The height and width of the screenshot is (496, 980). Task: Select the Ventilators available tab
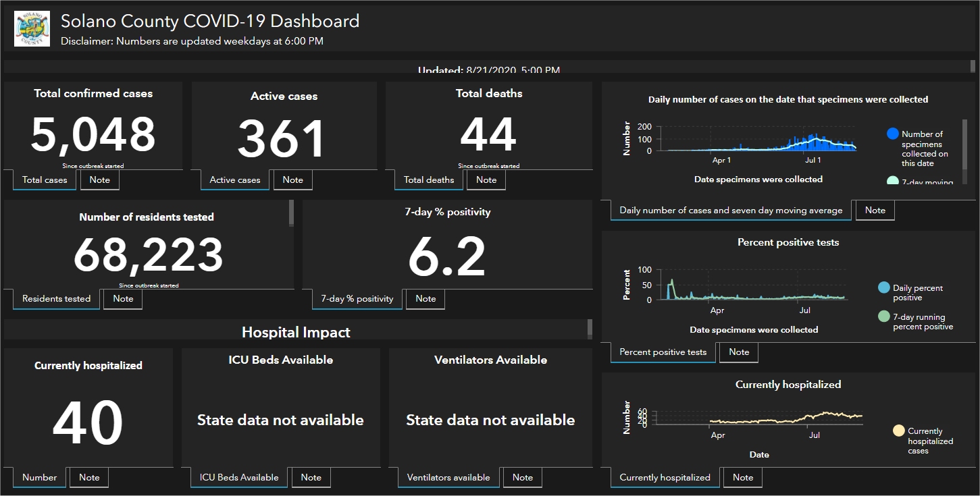point(448,477)
